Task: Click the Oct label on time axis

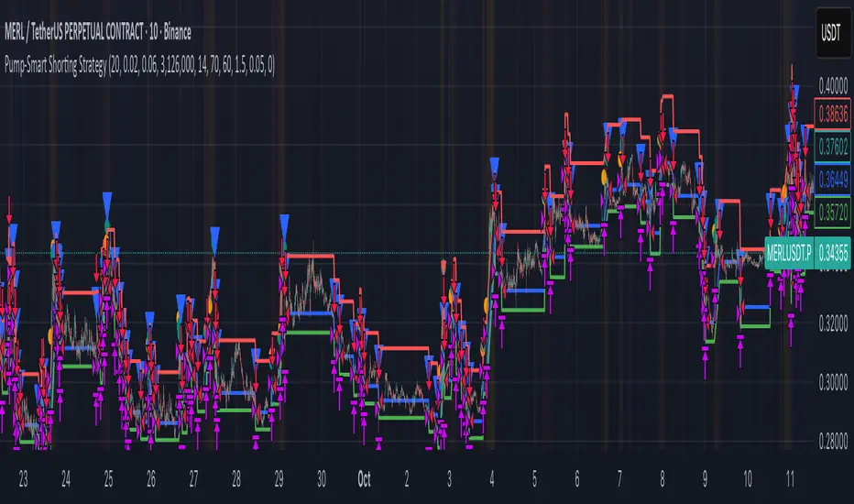Action: (x=364, y=479)
